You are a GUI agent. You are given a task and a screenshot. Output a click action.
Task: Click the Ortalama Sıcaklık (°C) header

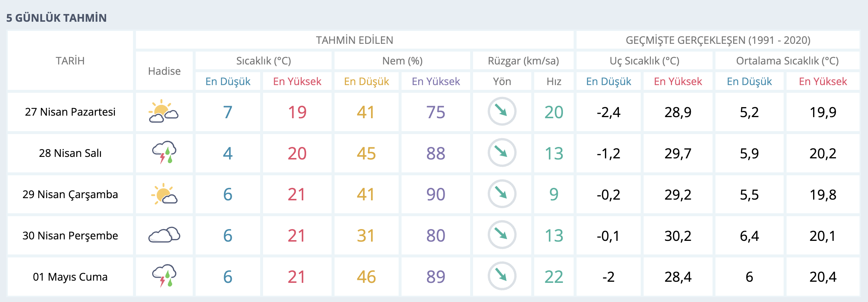tap(787, 61)
